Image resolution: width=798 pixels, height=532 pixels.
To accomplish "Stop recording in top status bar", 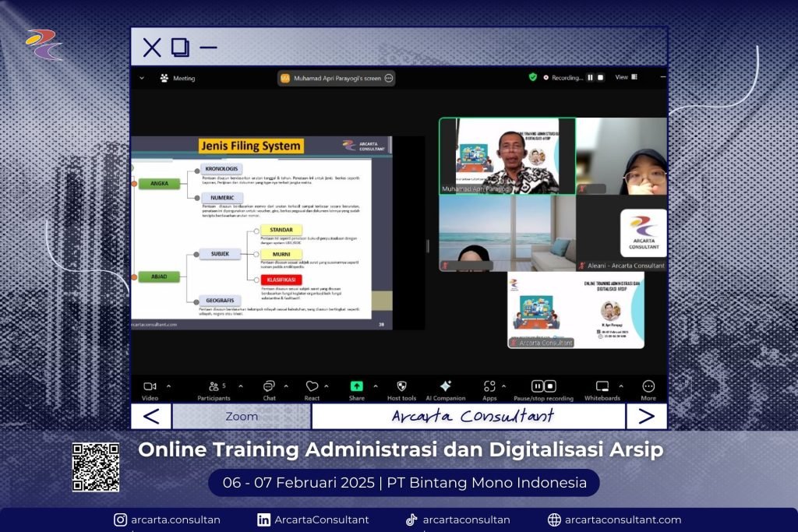I will (601, 78).
